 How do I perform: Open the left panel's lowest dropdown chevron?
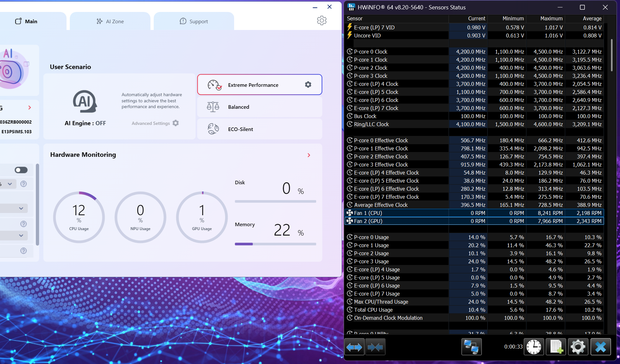pyautogui.click(x=21, y=236)
